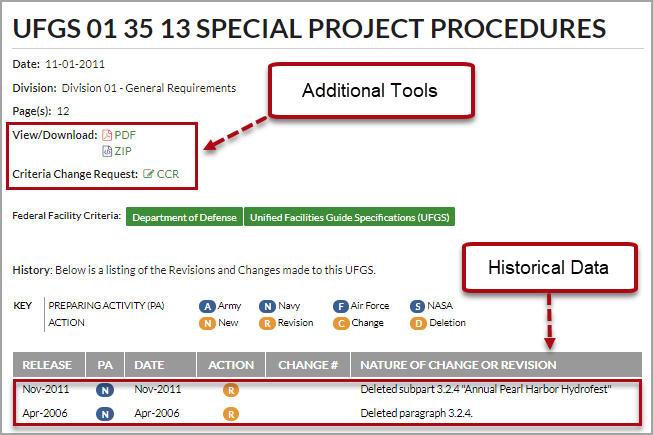Click the DATE column header

(160, 365)
